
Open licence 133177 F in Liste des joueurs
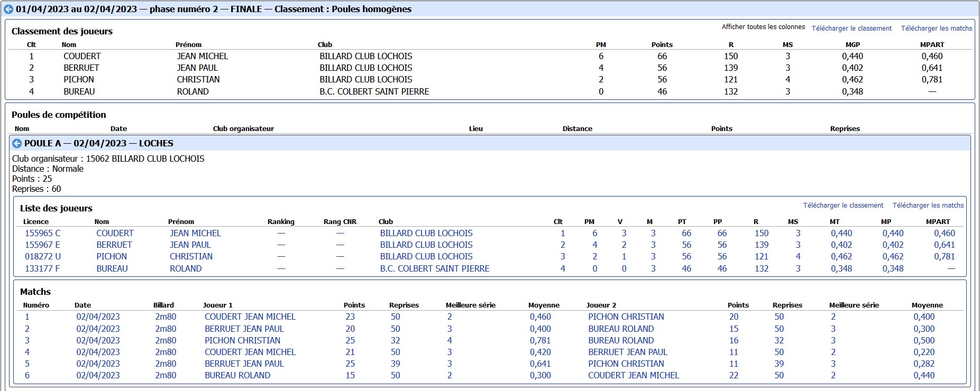click(x=42, y=268)
